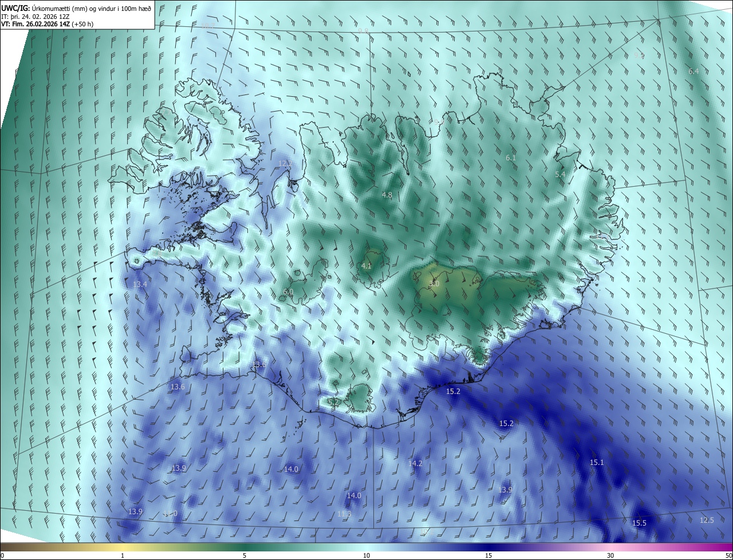This screenshot has height=560, width=733.
Task: Click the 4.8 value on the map
Action: 387,195
